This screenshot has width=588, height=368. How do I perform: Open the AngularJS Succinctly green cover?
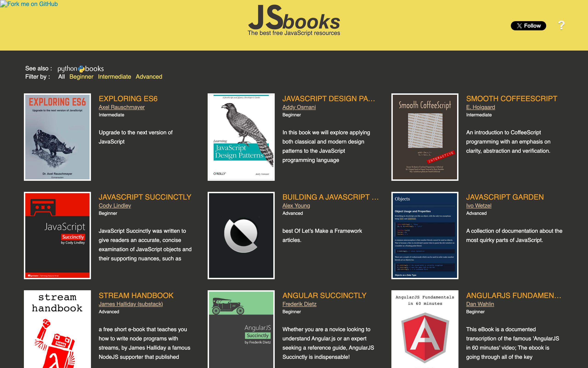(x=241, y=329)
